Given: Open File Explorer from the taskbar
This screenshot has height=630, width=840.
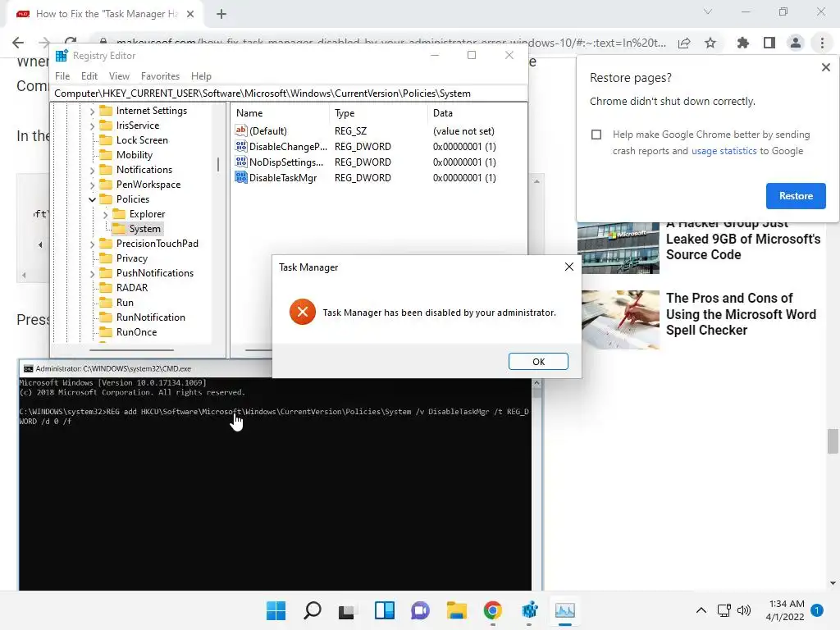Looking at the screenshot, I should pyautogui.click(x=456, y=610).
